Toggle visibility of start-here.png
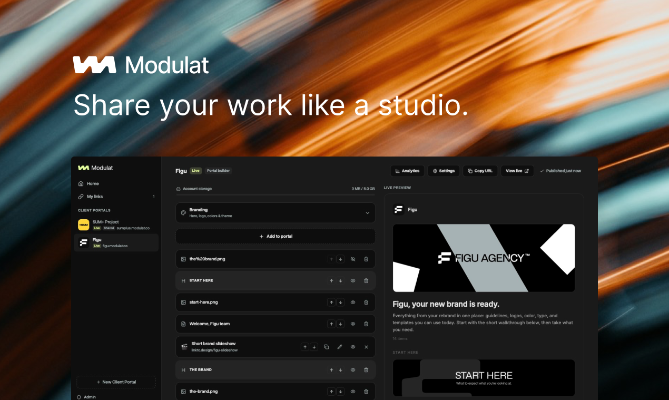The width and height of the screenshot is (669, 400). point(353,302)
